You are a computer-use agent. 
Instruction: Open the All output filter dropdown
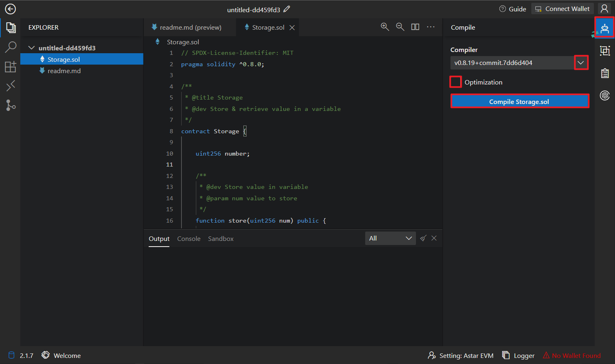(390, 238)
